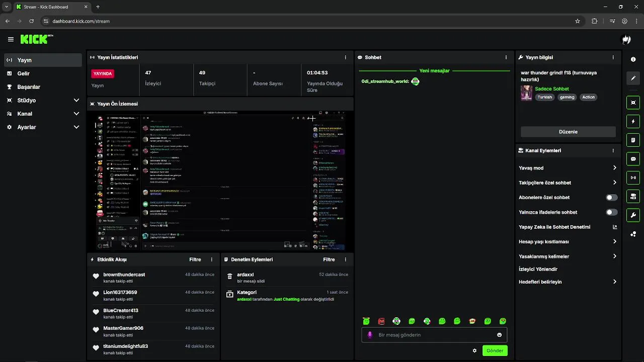Toggle the chat bubble widget icon in sidebar
Image resolution: width=644 pixels, height=362 pixels.
pyautogui.click(x=633, y=159)
